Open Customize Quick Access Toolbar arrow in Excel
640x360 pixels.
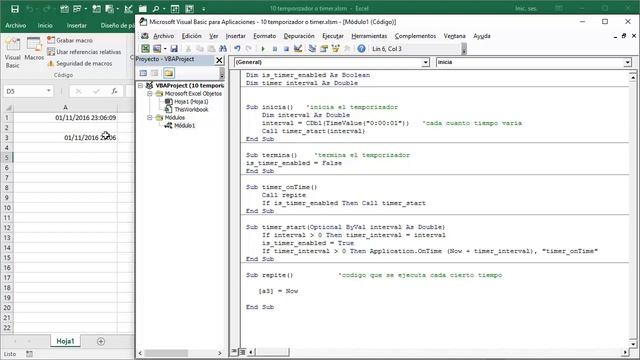point(204,9)
